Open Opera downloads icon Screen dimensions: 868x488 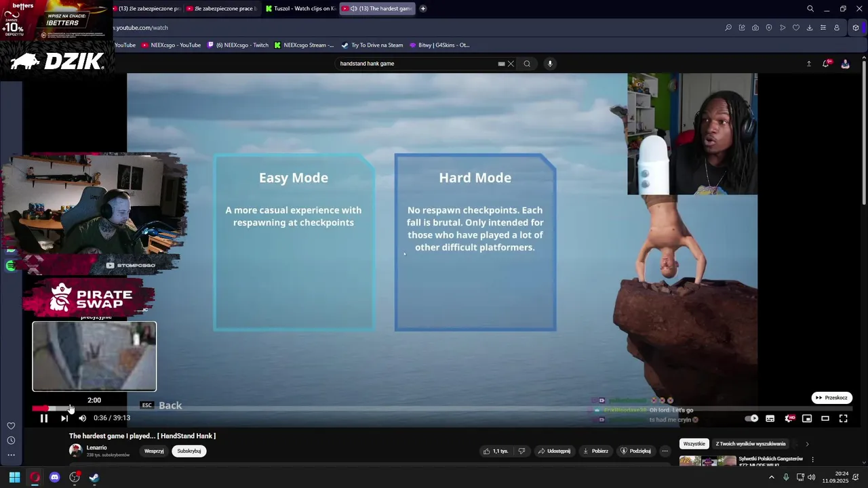pos(810,28)
